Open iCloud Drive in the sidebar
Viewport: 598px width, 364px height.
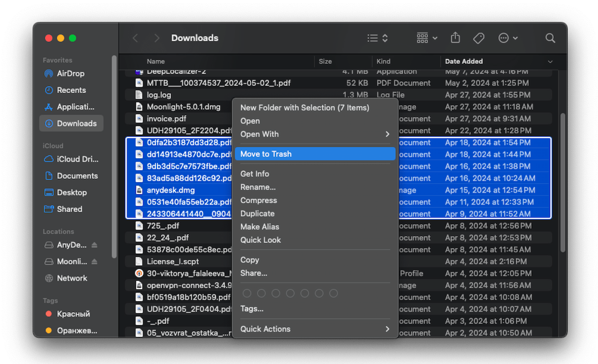(71, 159)
